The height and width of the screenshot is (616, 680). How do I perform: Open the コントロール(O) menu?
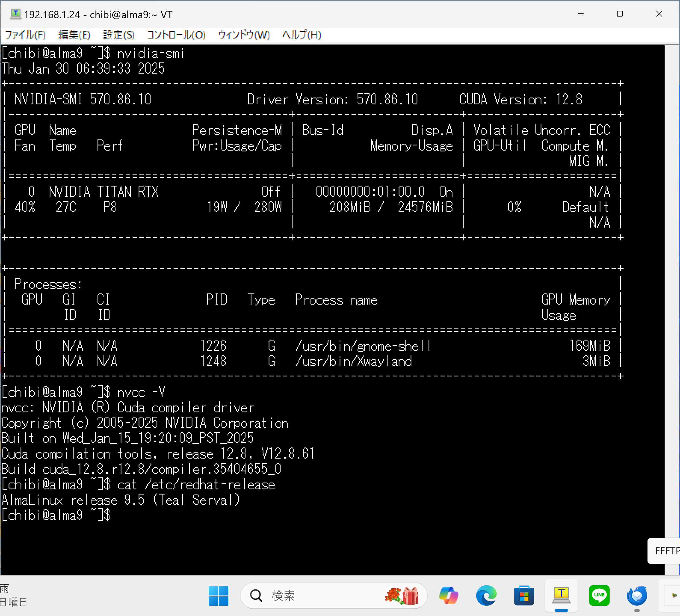(176, 35)
